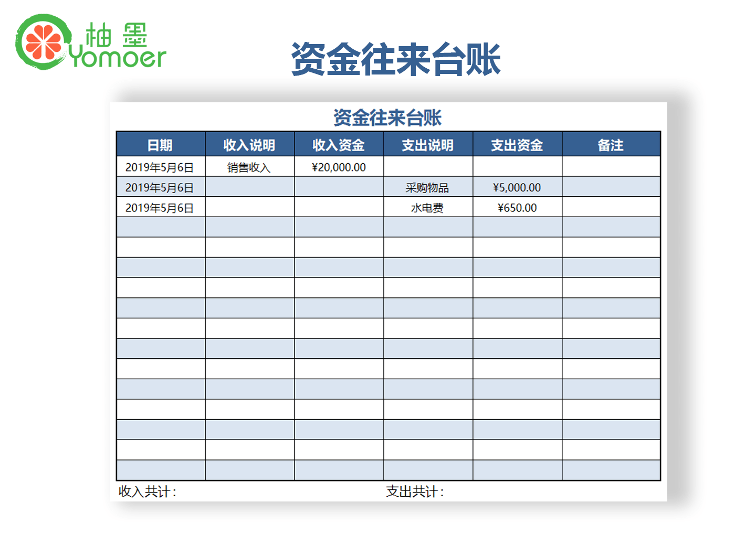Screen dimensions: 756x534
Task: Select the 日期 column header
Action: (161, 145)
